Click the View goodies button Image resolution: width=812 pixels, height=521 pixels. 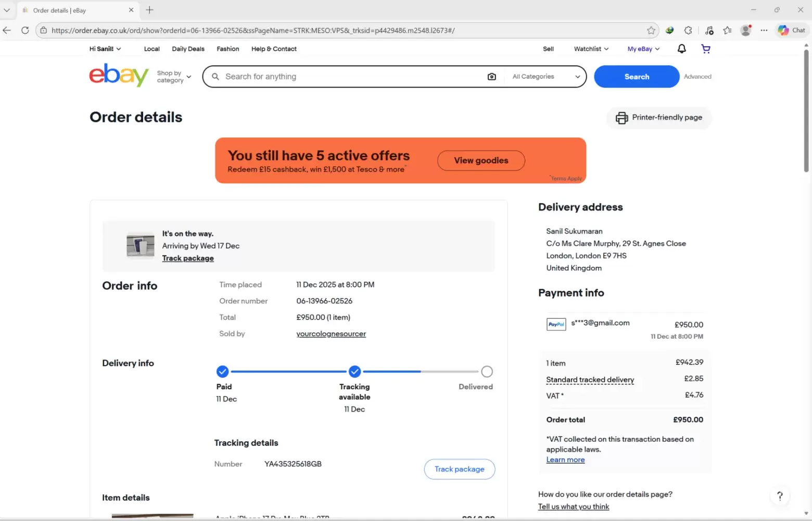[481, 160]
